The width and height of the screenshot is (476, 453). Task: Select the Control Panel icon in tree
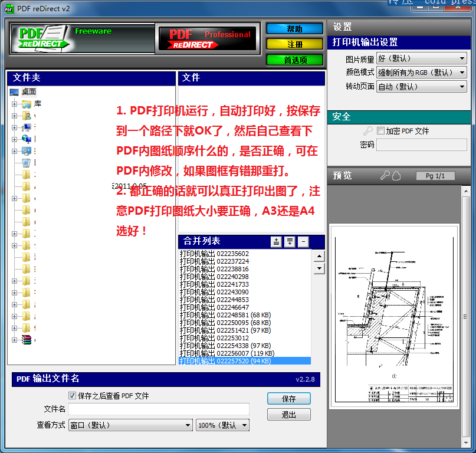27,151
